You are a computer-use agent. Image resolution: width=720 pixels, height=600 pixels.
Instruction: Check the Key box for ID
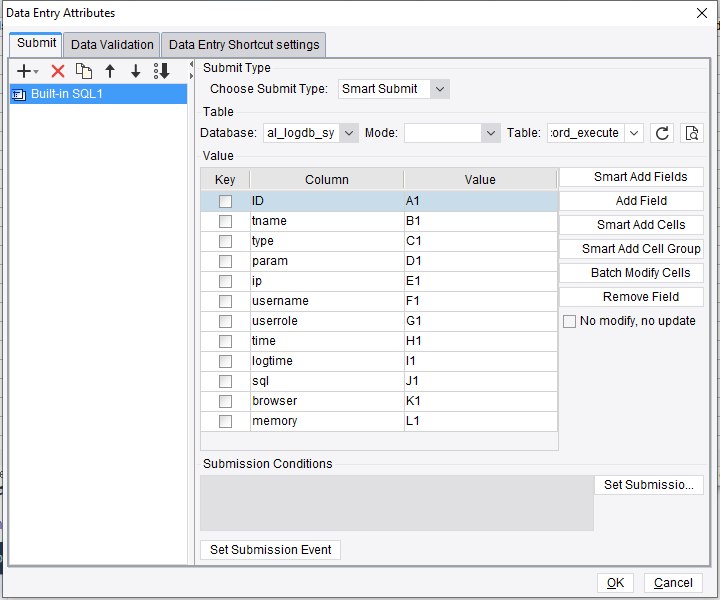tap(225, 201)
